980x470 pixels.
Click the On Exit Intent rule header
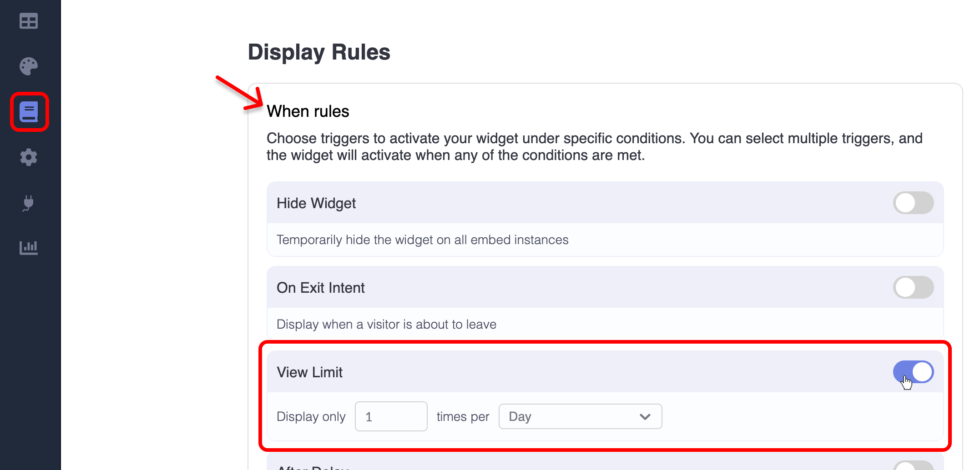pos(321,288)
